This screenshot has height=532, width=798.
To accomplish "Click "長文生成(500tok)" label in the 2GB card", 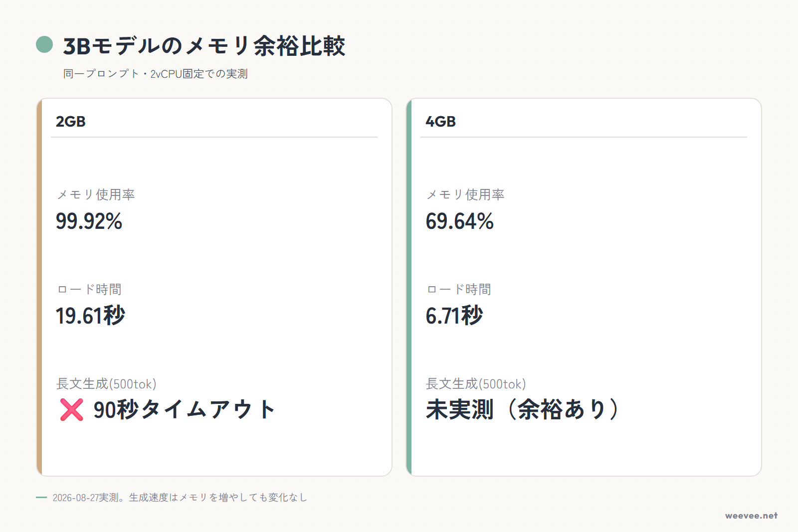I will [x=106, y=384].
